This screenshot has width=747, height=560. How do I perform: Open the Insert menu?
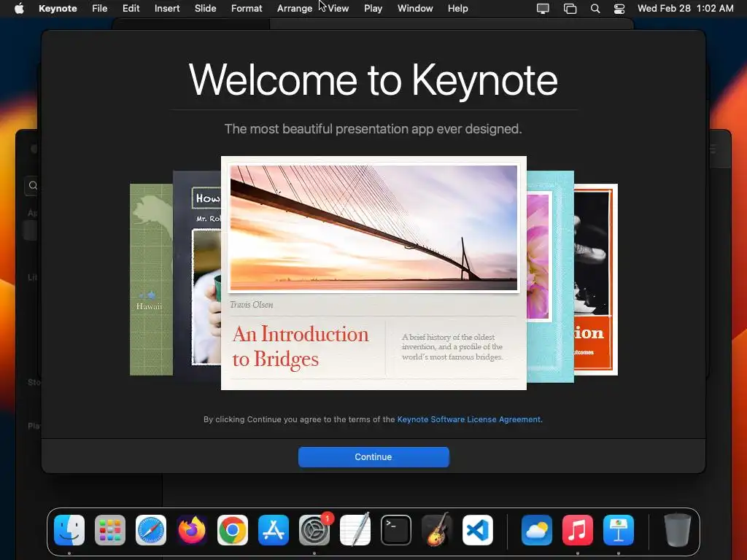click(x=167, y=9)
